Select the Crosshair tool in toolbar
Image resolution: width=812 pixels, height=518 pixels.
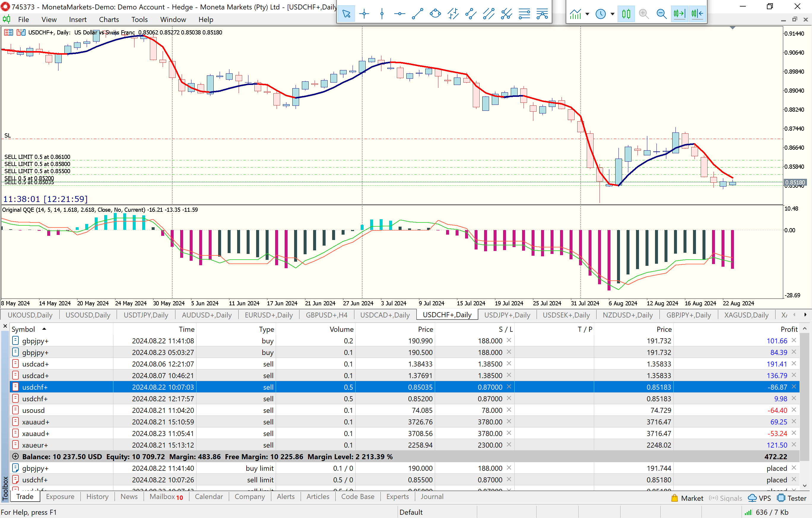coord(364,14)
